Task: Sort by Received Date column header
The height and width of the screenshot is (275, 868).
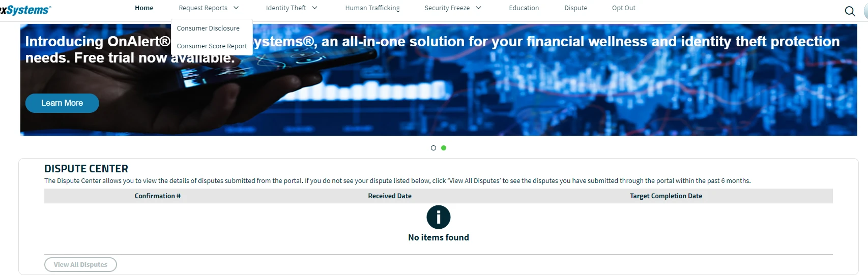Action: (x=390, y=196)
